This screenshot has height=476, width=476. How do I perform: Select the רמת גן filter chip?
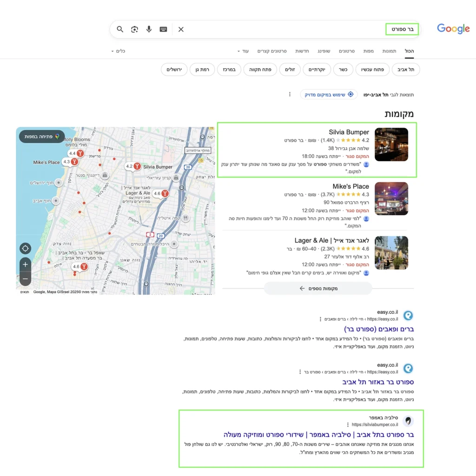(202, 70)
